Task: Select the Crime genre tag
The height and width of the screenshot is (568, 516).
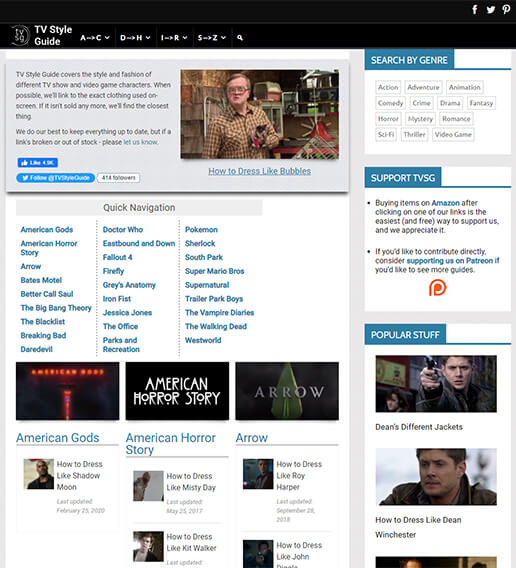Action: click(x=421, y=103)
